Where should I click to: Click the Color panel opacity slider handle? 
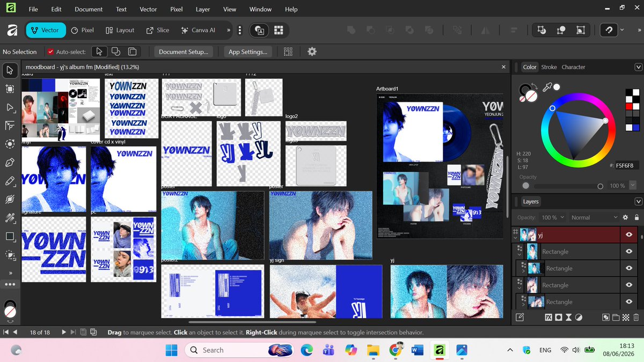tap(600, 186)
